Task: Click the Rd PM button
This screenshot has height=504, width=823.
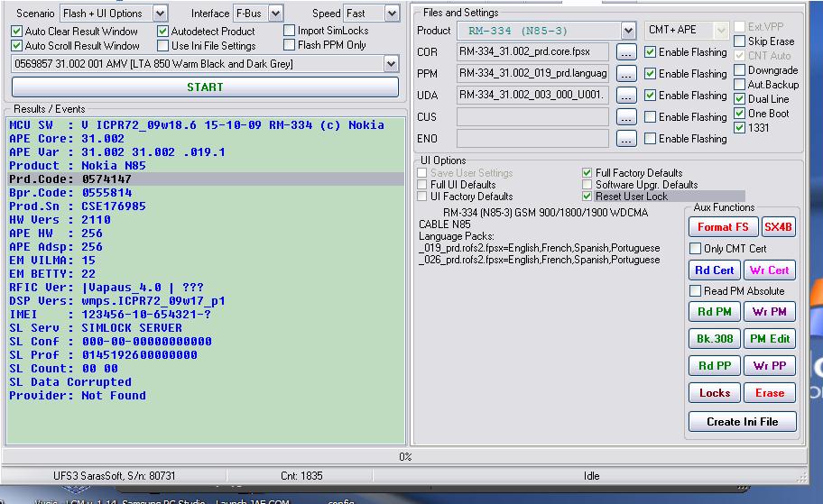Action: [x=715, y=312]
